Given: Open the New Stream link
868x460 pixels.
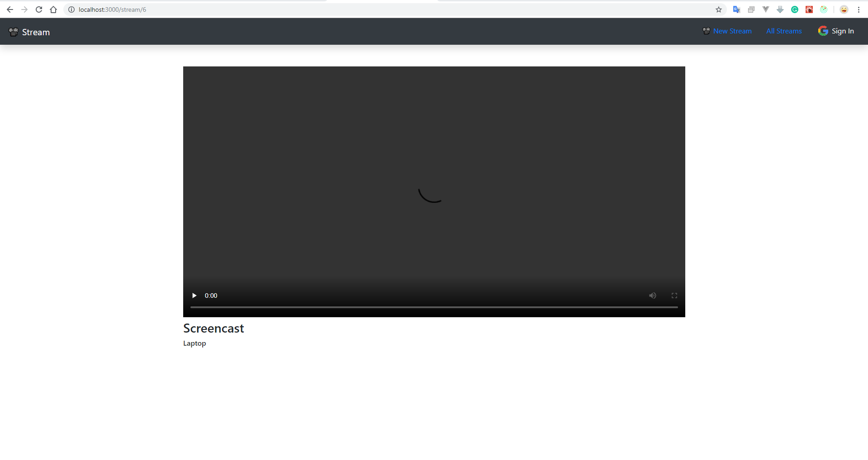Looking at the screenshot, I should [732, 31].
